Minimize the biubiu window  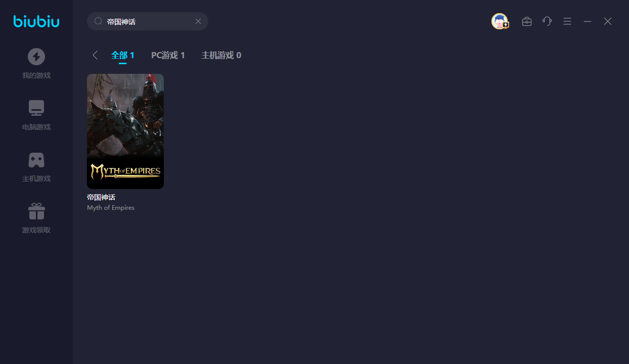pos(588,21)
